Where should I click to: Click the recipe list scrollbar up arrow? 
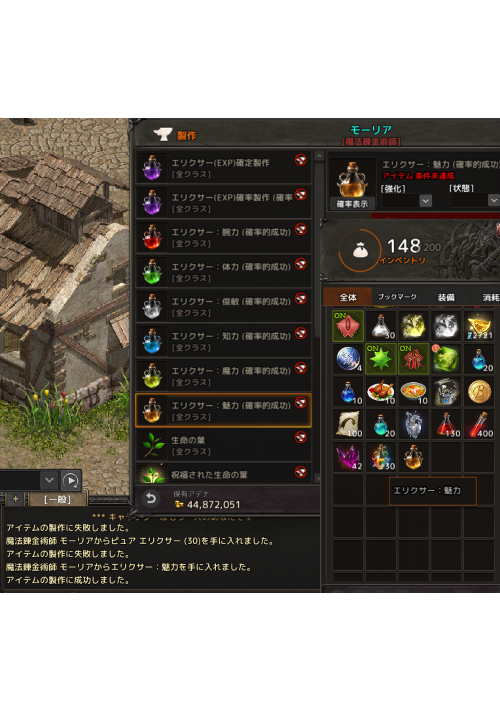tap(319, 156)
